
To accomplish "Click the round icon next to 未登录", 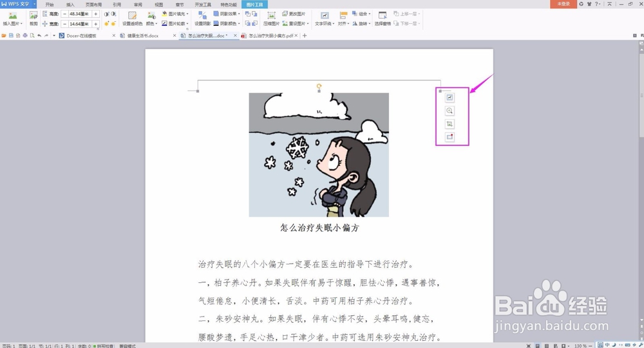I will (x=581, y=4).
